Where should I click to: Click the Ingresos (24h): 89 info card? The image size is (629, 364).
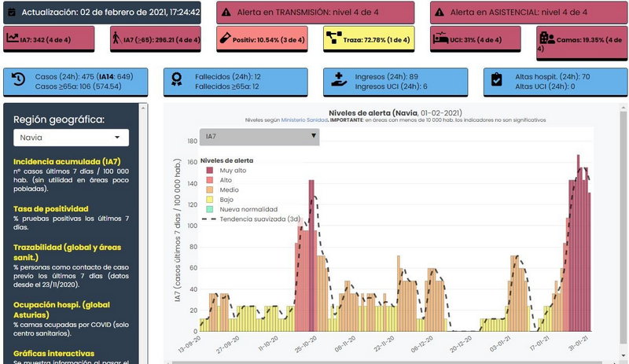pos(395,80)
